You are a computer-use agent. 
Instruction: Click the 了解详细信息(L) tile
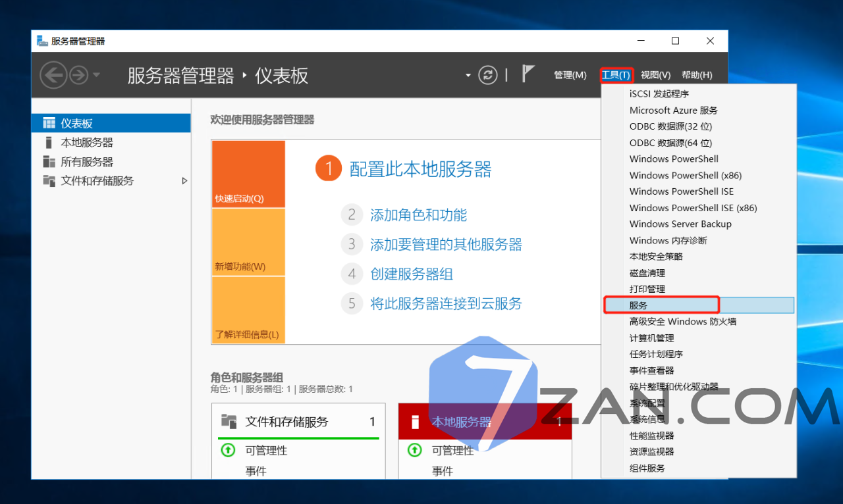[x=248, y=309]
